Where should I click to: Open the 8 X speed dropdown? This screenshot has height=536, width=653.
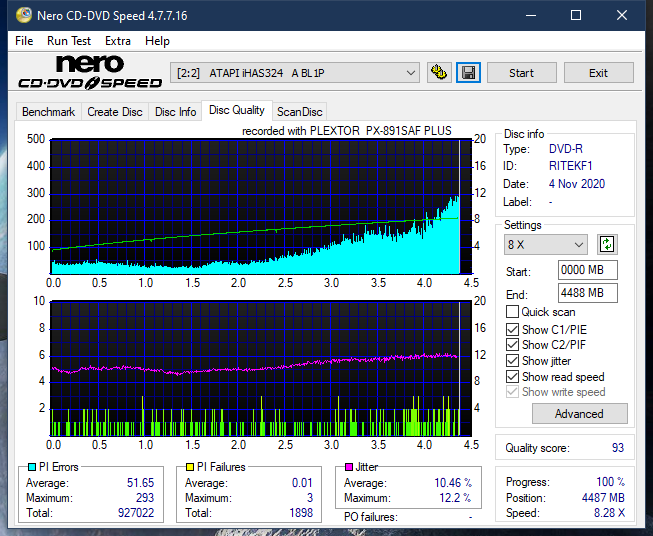tap(546, 244)
